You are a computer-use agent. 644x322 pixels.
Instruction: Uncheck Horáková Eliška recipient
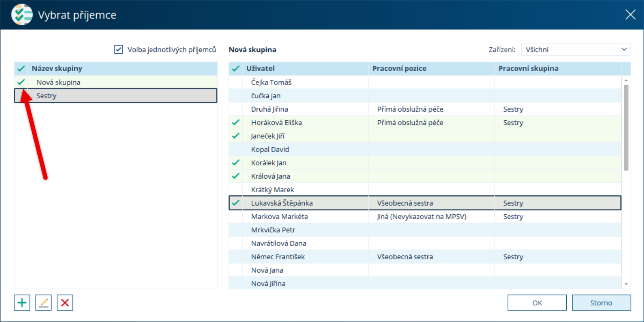[236, 122]
